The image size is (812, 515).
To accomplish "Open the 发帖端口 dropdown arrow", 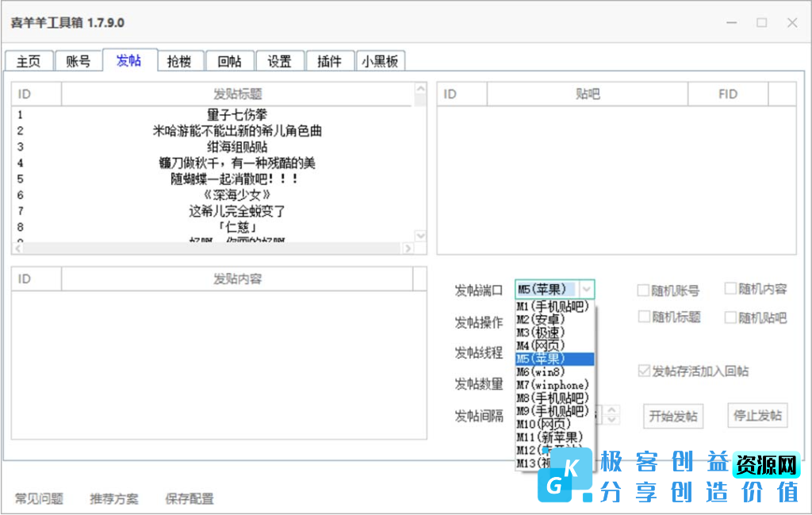I will pos(584,289).
